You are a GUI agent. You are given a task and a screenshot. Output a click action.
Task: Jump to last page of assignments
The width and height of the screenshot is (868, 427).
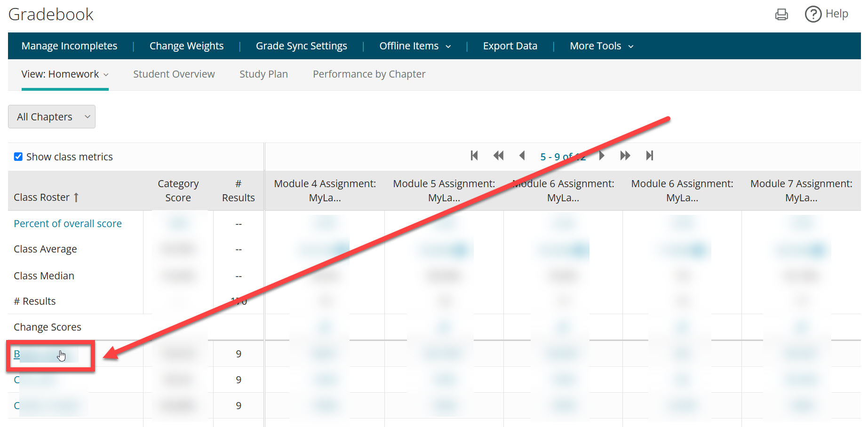(650, 156)
